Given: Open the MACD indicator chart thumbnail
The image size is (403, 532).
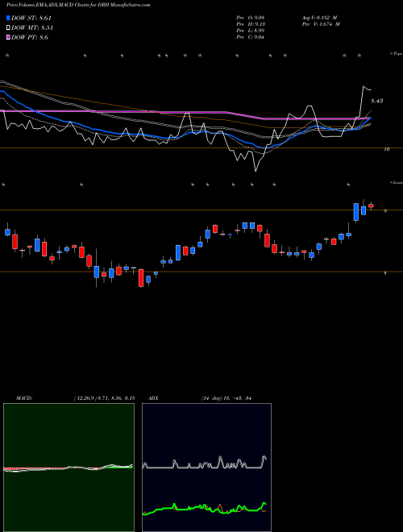Looking at the screenshot, I should tap(69, 468).
